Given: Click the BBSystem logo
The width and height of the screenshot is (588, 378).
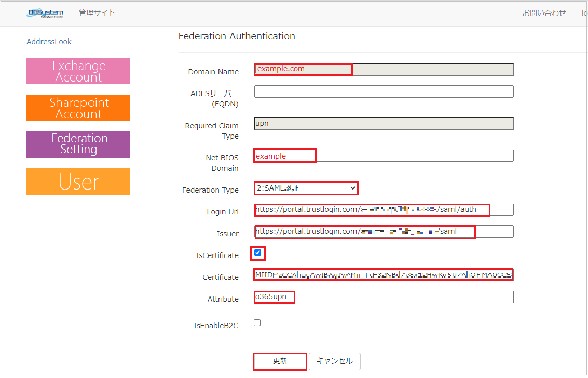Looking at the screenshot, I should [x=45, y=13].
